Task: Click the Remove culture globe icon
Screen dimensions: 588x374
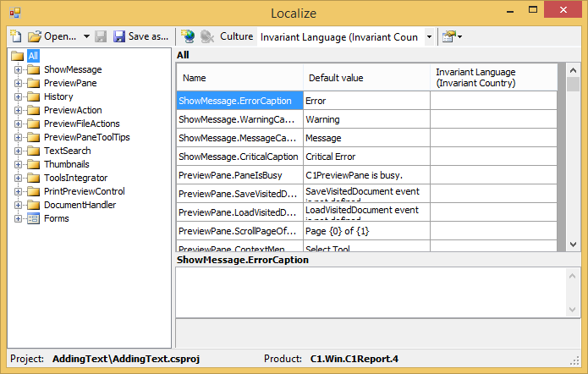Action: click(206, 36)
